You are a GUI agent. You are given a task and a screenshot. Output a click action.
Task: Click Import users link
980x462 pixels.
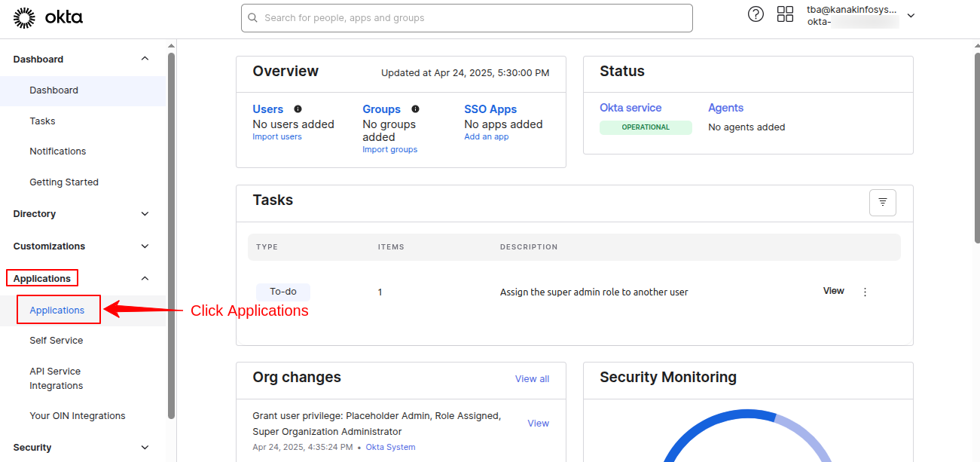click(277, 137)
